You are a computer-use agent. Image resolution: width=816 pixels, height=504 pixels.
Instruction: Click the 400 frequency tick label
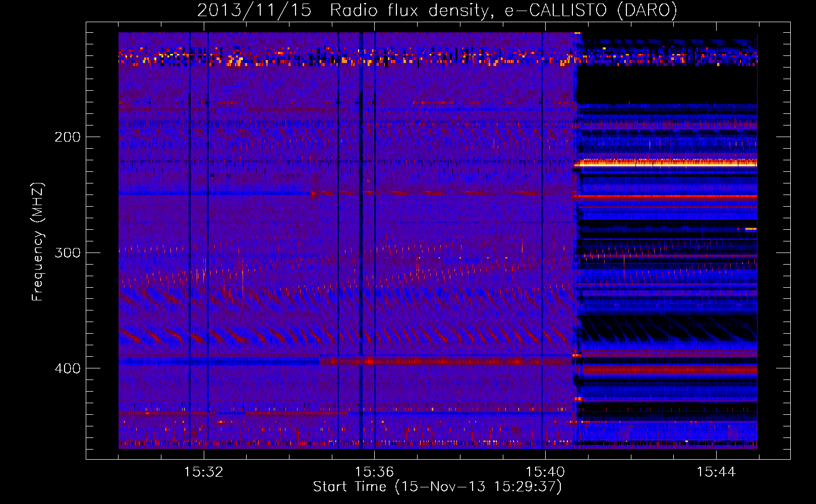click(x=67, y=368)
